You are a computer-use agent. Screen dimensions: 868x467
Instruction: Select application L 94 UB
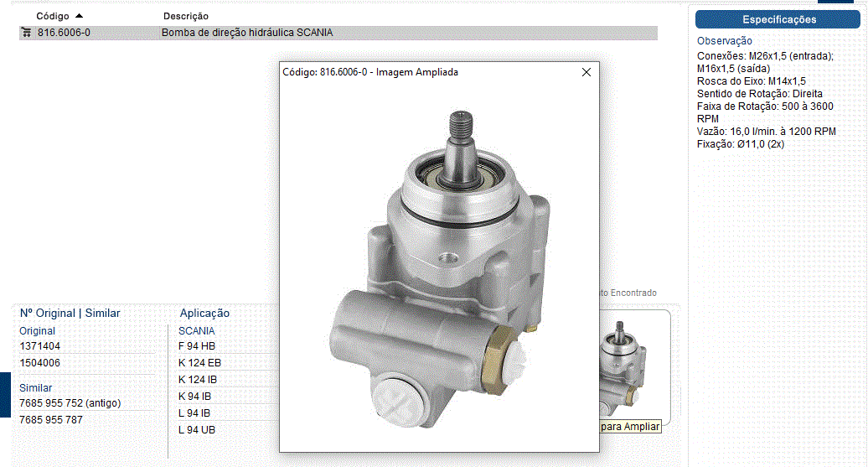(x=197, y=430)
